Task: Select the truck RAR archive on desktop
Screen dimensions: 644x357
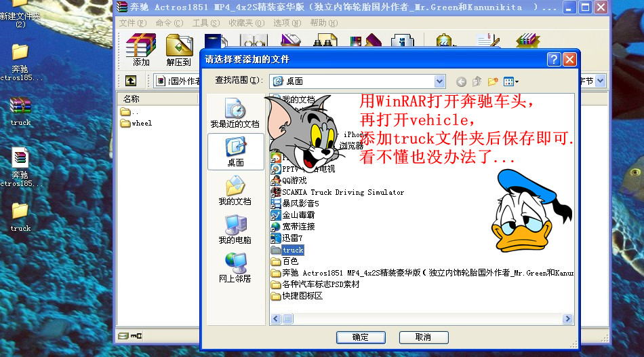Action: [x=20, y=111]
